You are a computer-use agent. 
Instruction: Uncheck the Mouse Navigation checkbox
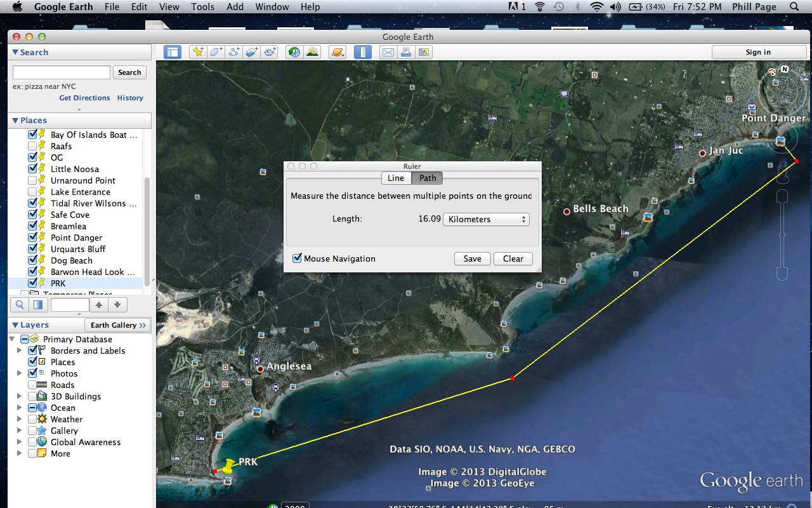tap(297, 258)
